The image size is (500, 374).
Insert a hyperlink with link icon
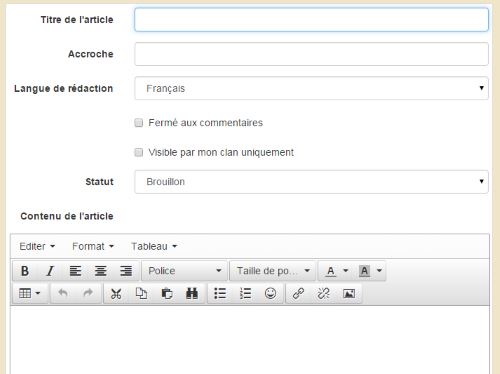point(298,294)
